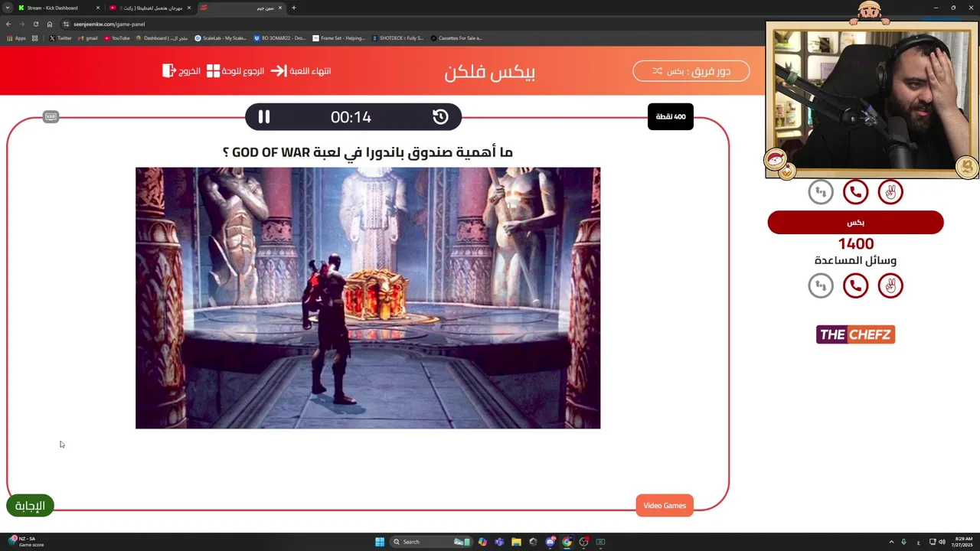Open the Frame Set bookmark
The image size is (980, 551).
pos(339,37)
